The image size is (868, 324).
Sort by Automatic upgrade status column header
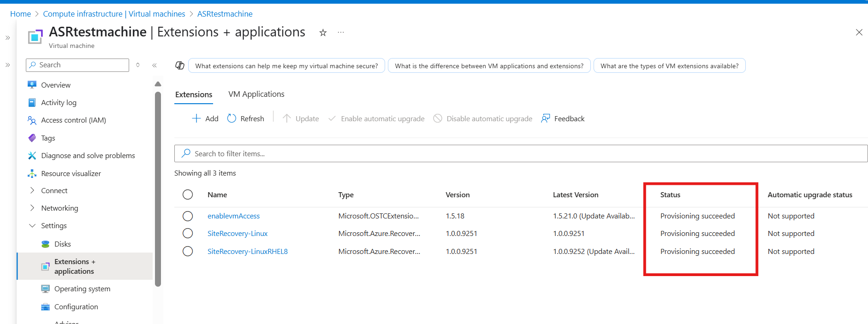tap(810, 195)
